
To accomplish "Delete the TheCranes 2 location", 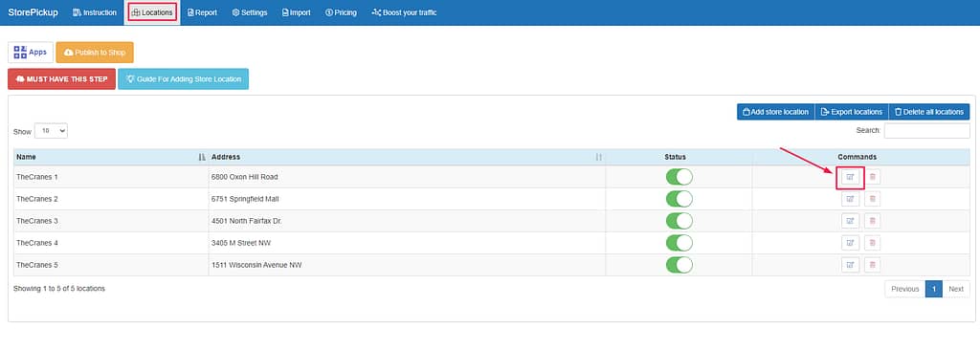I will point(873,199).
